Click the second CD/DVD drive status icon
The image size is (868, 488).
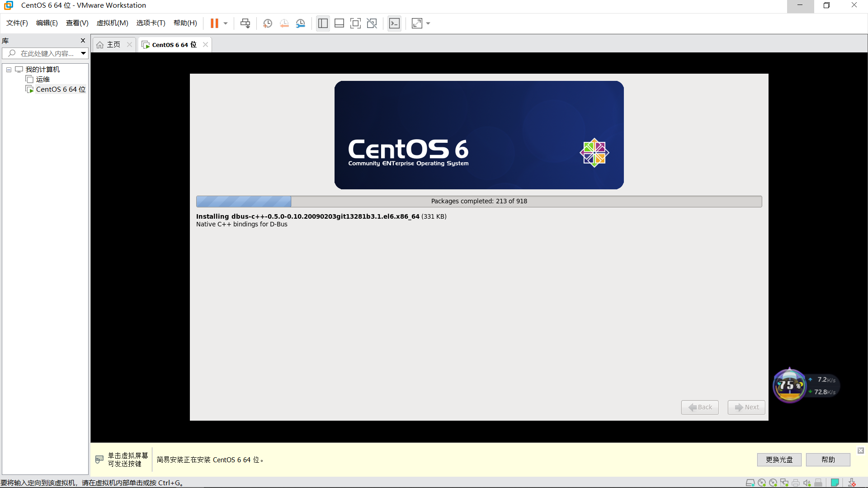point(773,483)
